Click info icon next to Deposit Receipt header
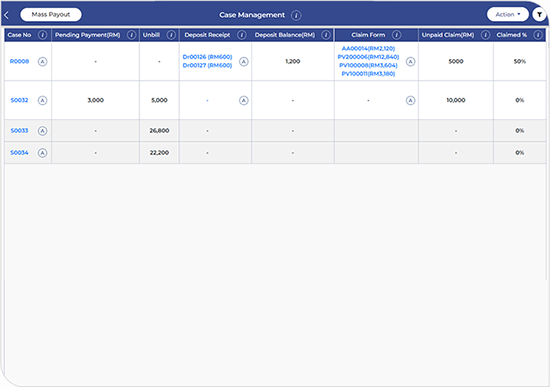Screen dimensions: 550x387 click(x=242, y=35)
